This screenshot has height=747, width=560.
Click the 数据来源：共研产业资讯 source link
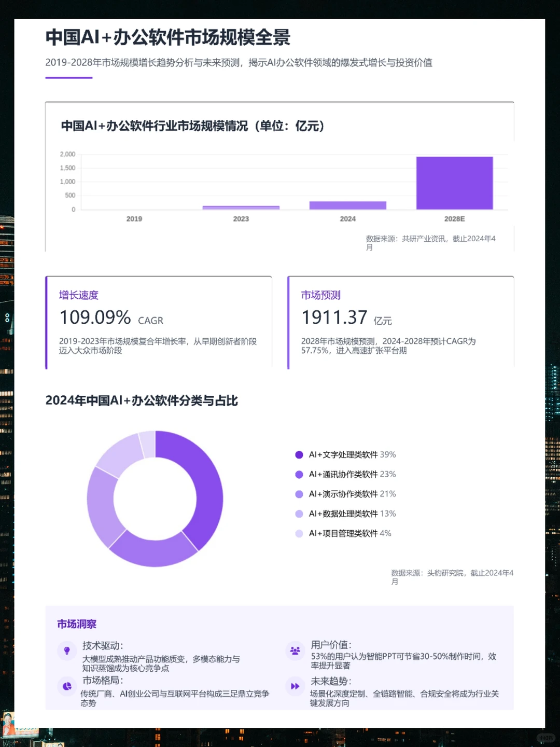pyautogui.click(x=430, y=239)
